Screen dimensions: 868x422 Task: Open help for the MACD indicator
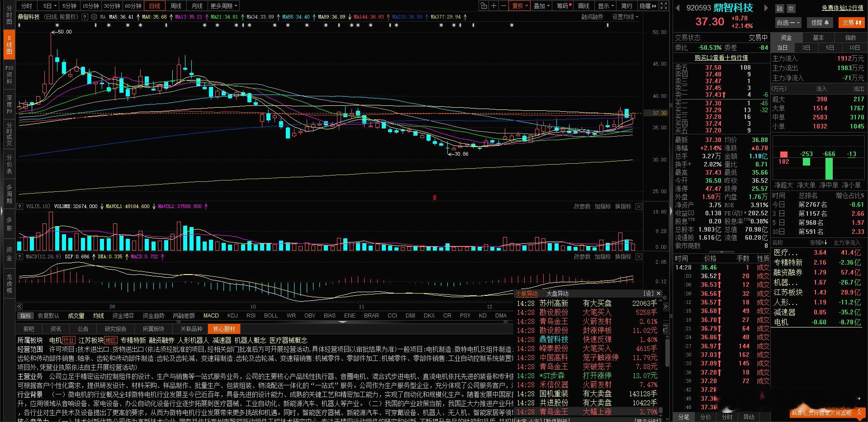20,256
